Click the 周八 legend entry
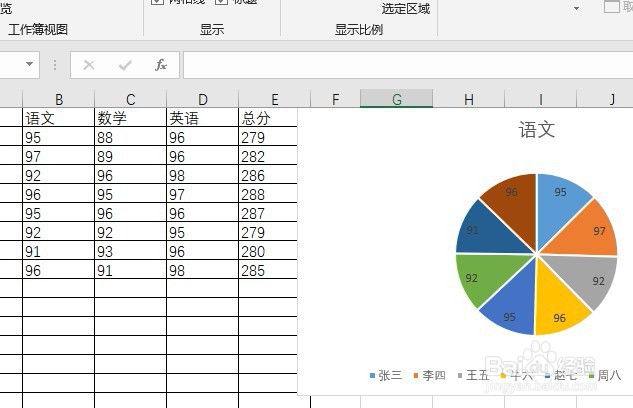633x408 pixels. pyautogui.click(x=605, y=375)
